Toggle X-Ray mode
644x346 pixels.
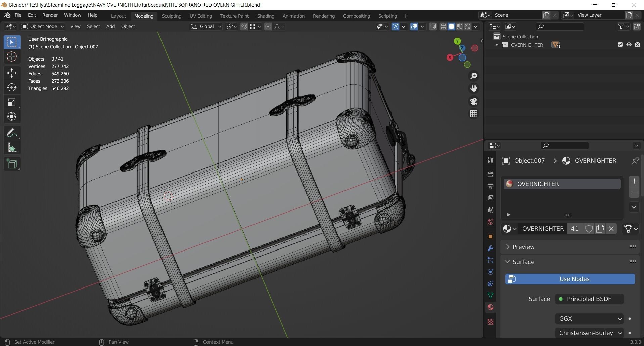click(433, 26)
